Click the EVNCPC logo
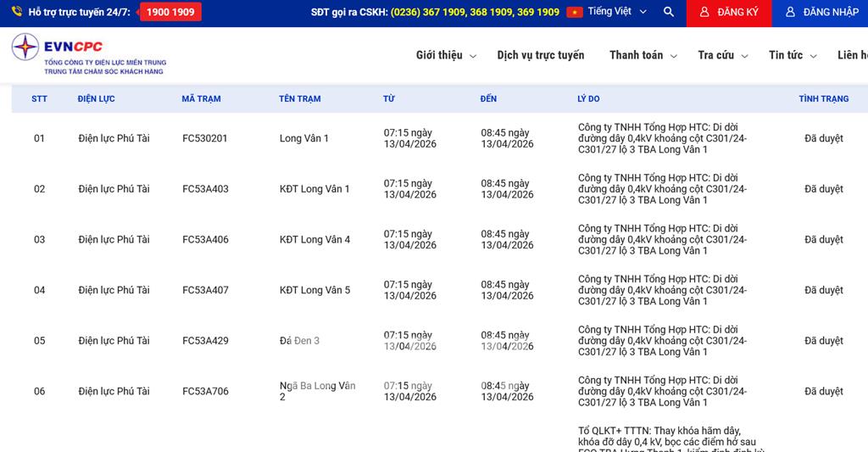Screen dimensions: 868x452 click(88, 55)
